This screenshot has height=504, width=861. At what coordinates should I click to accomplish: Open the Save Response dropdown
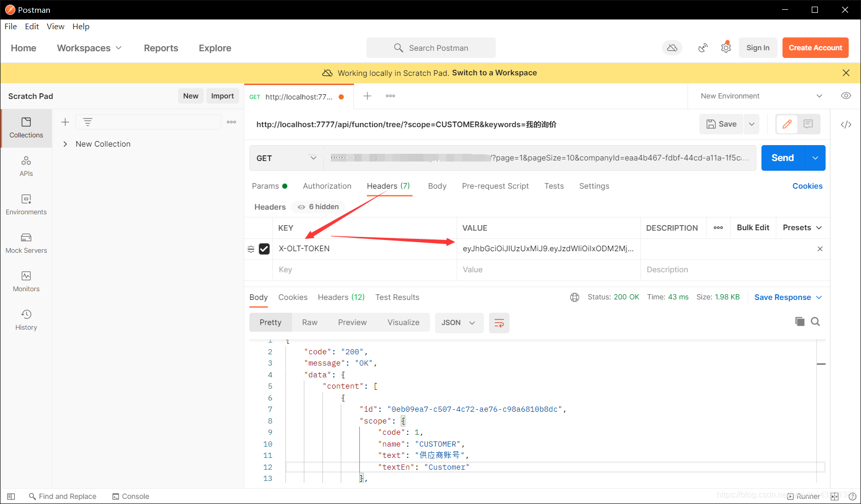pyautogui.click(x=788, y=297)
